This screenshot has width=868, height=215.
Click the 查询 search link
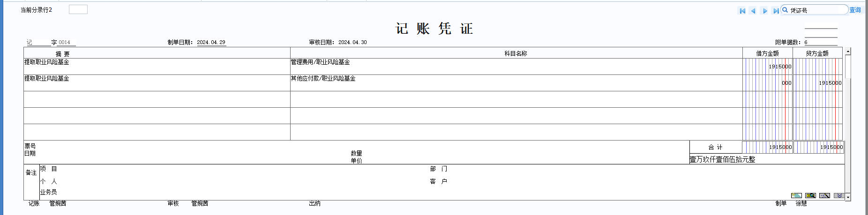click(x=855, y=10)
